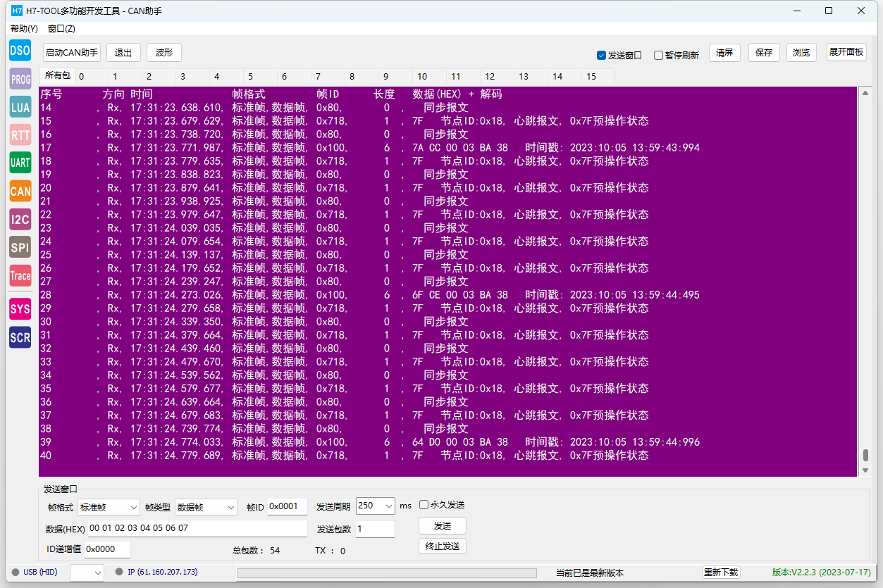The width and height of the screenshot is (883, 588).
Task: Click the 终止发送 button
Action: pos(443,546)
